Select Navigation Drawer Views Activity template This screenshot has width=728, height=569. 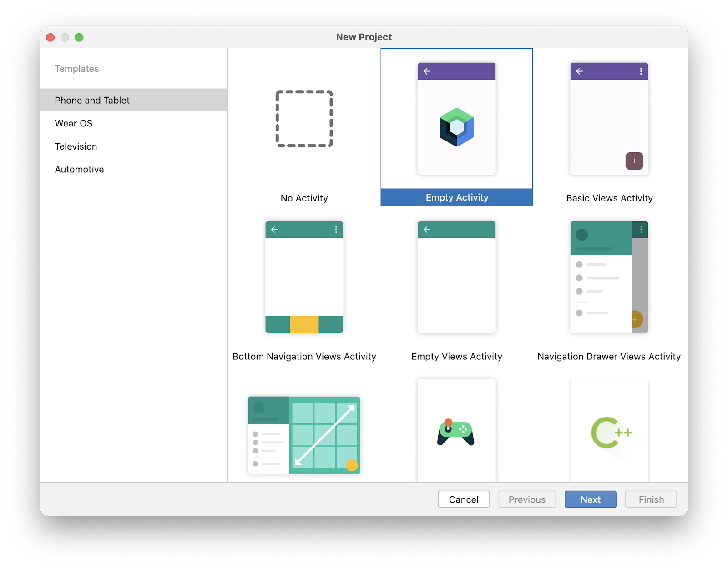click(x=609, y=277)
